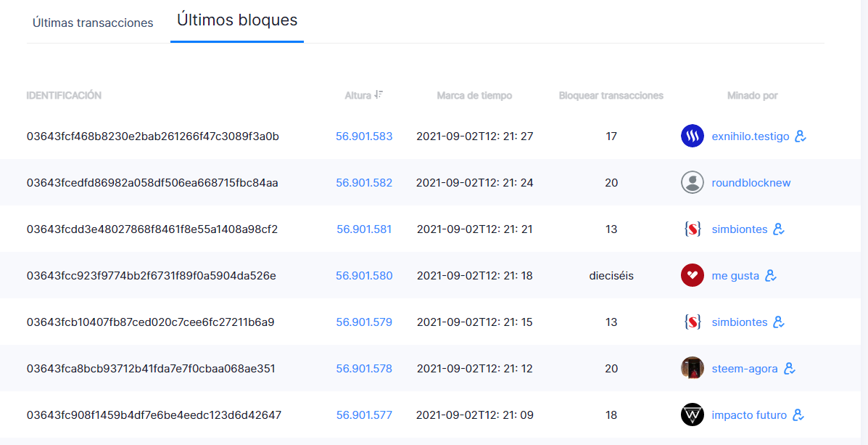This screenshot has height=445, width=868.
Task: Open the impacto futuro witness link
Action: [749, 416]
